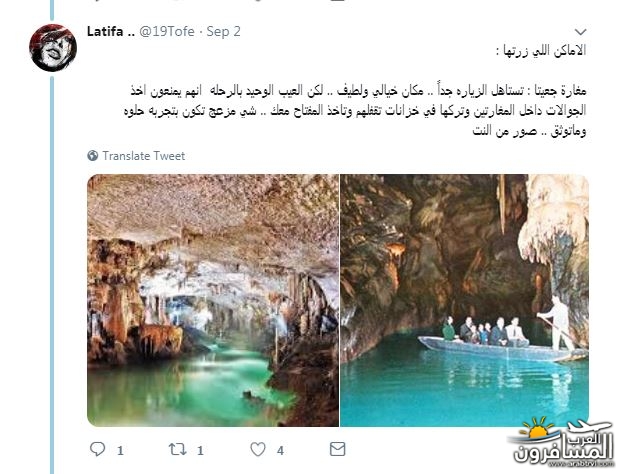
Task: Click the retweet count number 1
Action: pos(200,451)
